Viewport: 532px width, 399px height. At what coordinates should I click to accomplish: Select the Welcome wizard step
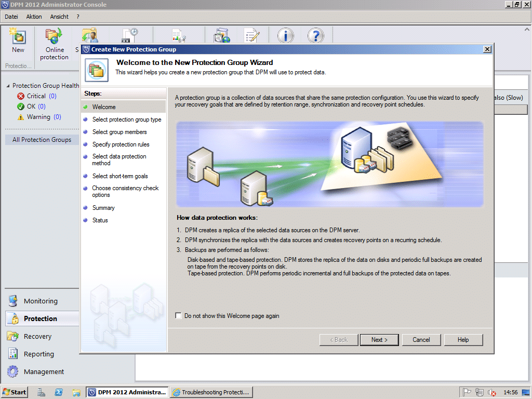124,107
